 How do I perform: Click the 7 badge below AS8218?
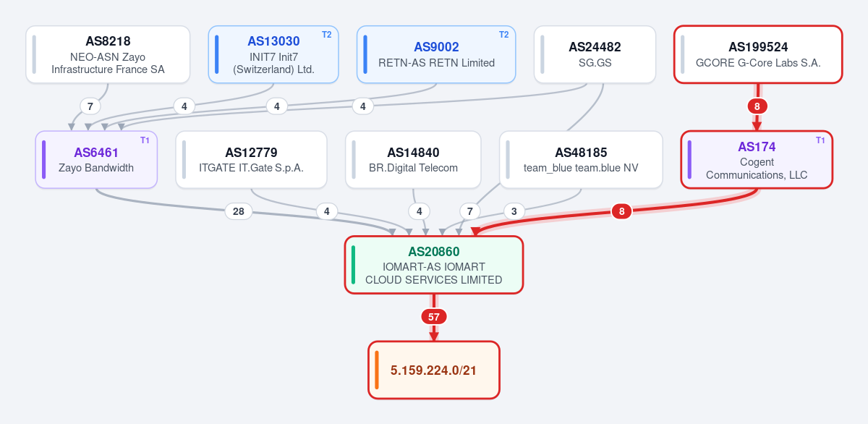click(x=90, y=106)
